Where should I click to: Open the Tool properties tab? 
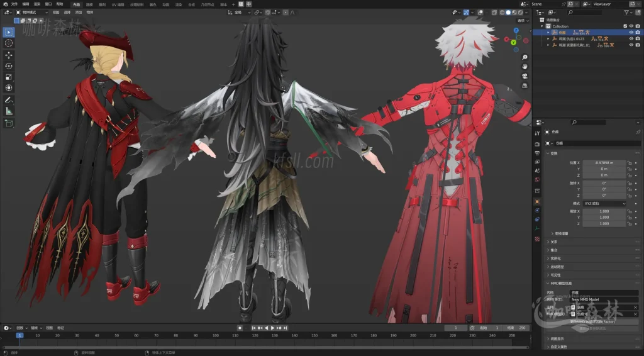pos(537,133)
